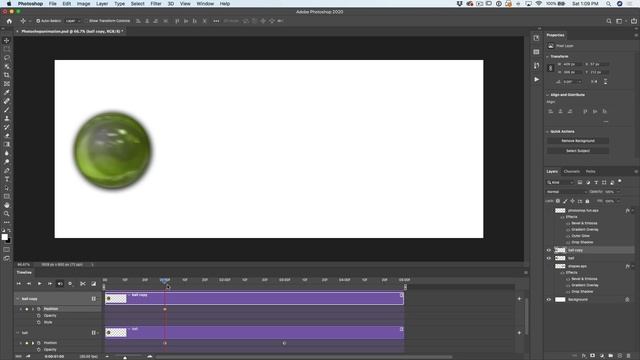The height and width of the screenshot is (360, 640).
Task: Collapse the Transform section in Properties
Action: coord(548,56)
